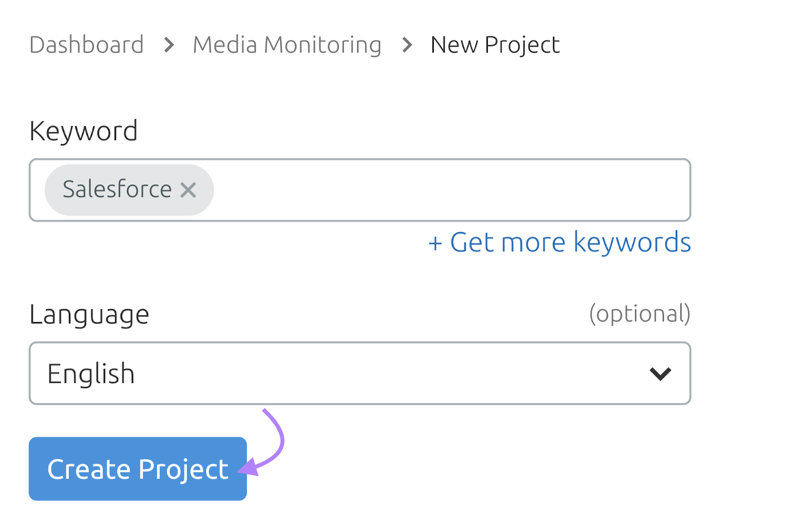The width and height of the screenshot is (787, 532).
Task: Select the Salesforce keyword pill
Action: tap(116, 189)
